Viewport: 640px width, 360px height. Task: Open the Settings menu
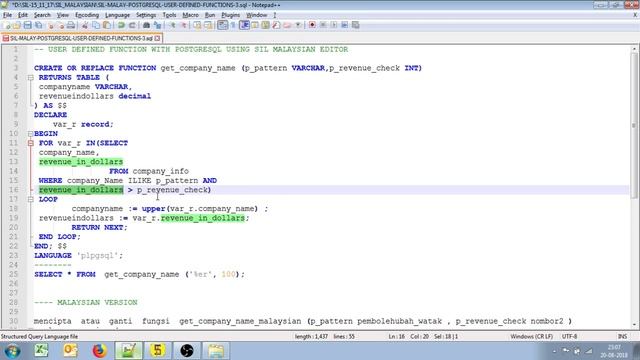(146, 15)
